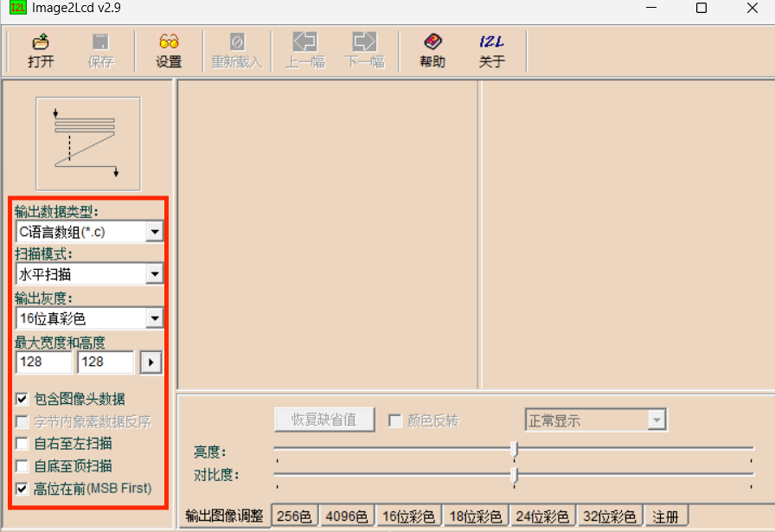The image size is (775, 532).
Task: Open the 扫描模式 dropdown list
Action: point(154,274)
